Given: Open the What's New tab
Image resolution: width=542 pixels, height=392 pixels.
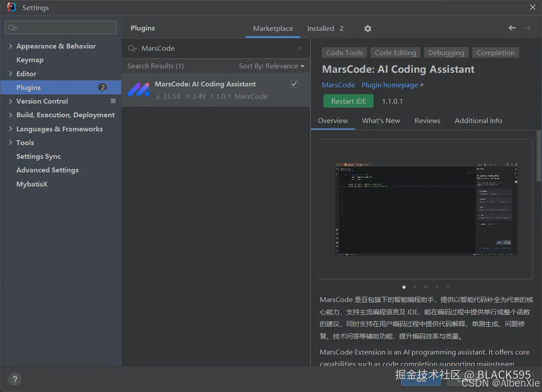Looking at the screenshot, I should click(x=381, y=121).
